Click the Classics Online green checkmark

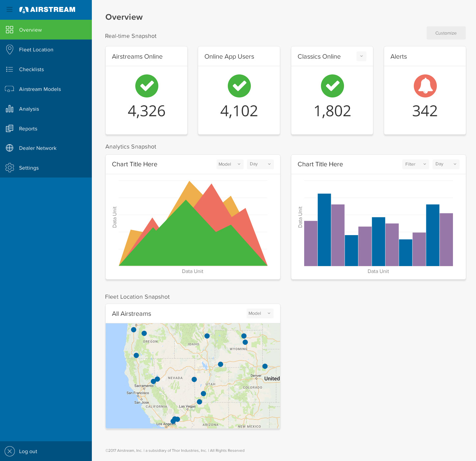pyautogui.click(x=332, y=86)
